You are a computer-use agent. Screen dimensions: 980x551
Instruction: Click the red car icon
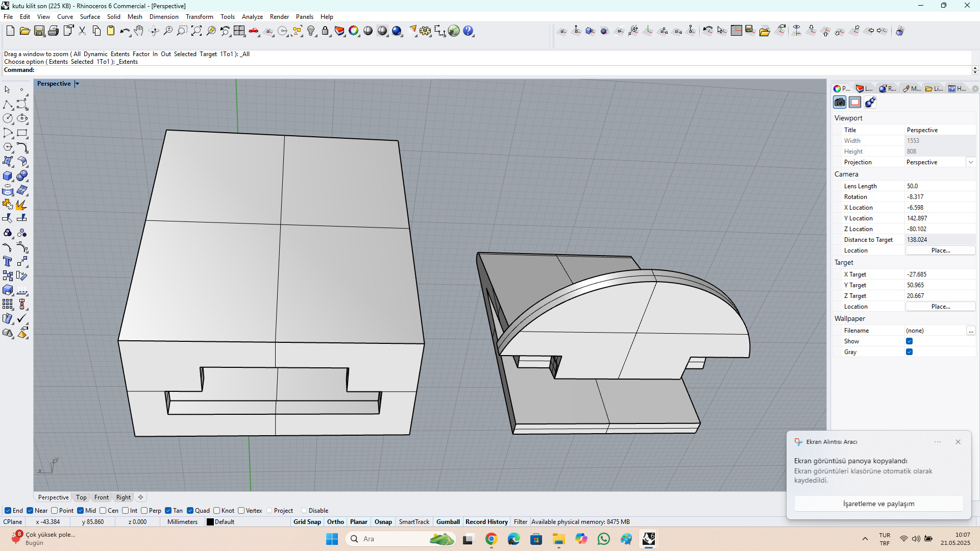click(x=254, y=31)
